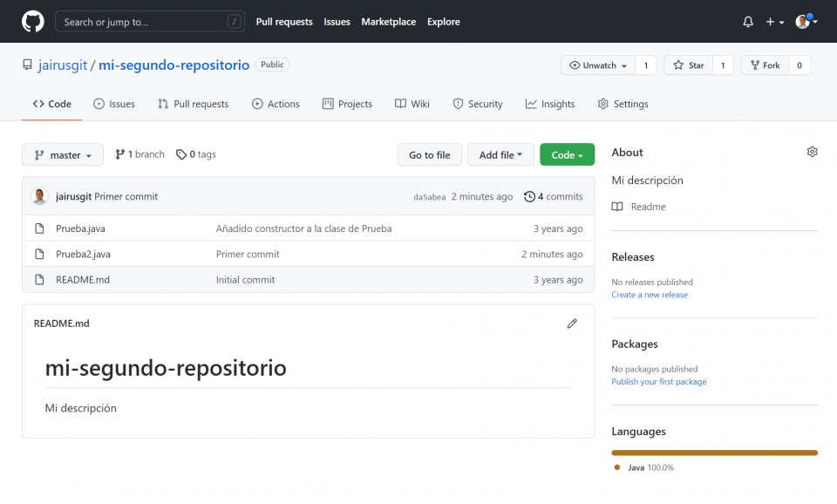The width and height of the screenshot is (837, 504).
Task: Click Create a new release
Action: coord(650,295)
